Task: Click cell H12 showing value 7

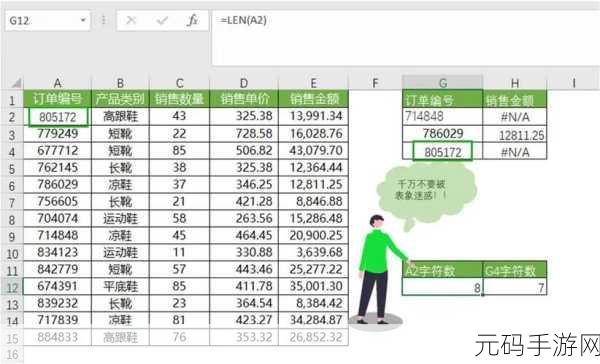Action: (515, 287)
